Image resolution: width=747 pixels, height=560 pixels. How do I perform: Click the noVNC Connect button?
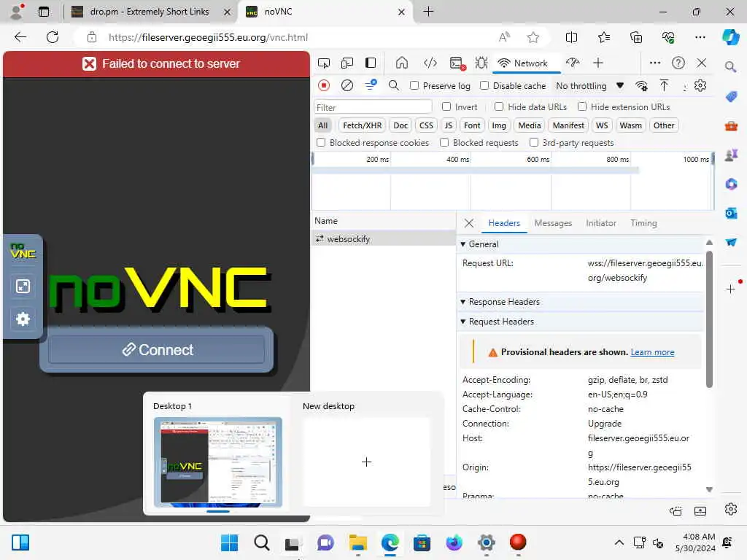pos(157,349)
